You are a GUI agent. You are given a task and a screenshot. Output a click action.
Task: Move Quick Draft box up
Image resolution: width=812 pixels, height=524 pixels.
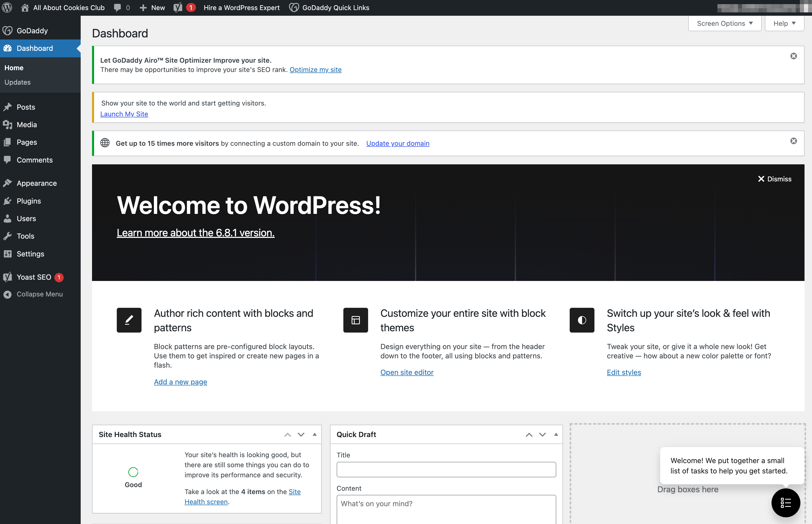coord(529,434)
